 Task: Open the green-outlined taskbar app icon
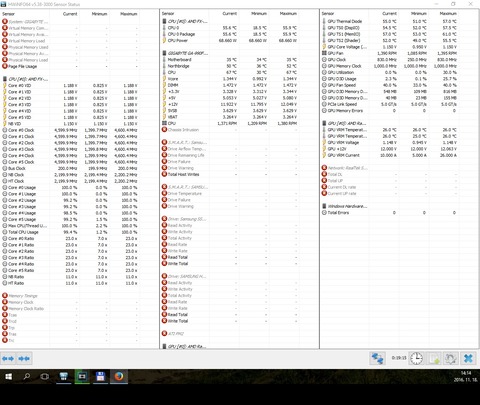82,377
